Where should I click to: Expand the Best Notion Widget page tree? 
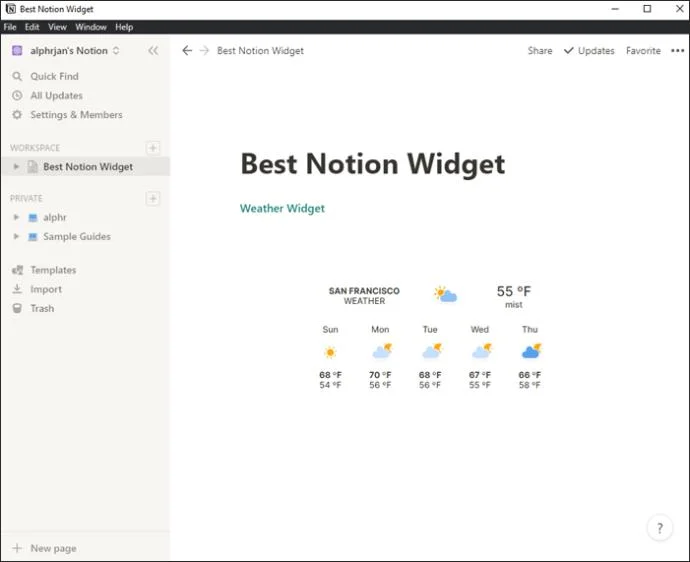pyautogui.click(x=16, y=167)
